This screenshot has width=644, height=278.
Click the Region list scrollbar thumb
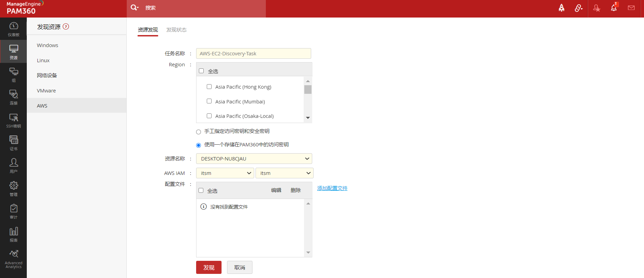pyautogui.click(x=308, y=89)
